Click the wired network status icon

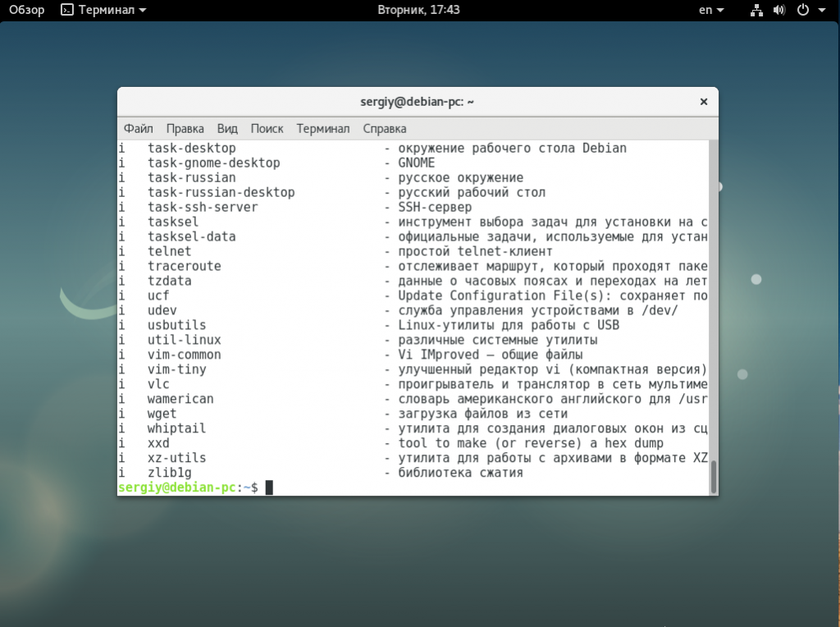(756, 10)
